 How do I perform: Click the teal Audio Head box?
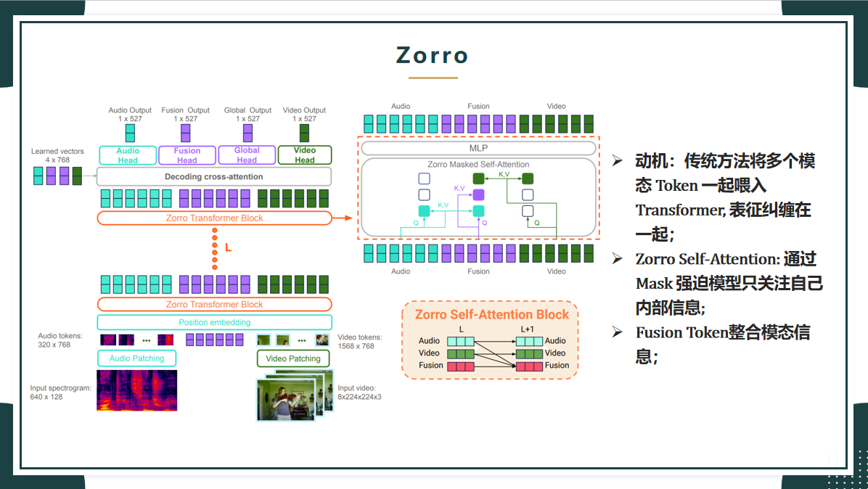(x=127, y=155)
